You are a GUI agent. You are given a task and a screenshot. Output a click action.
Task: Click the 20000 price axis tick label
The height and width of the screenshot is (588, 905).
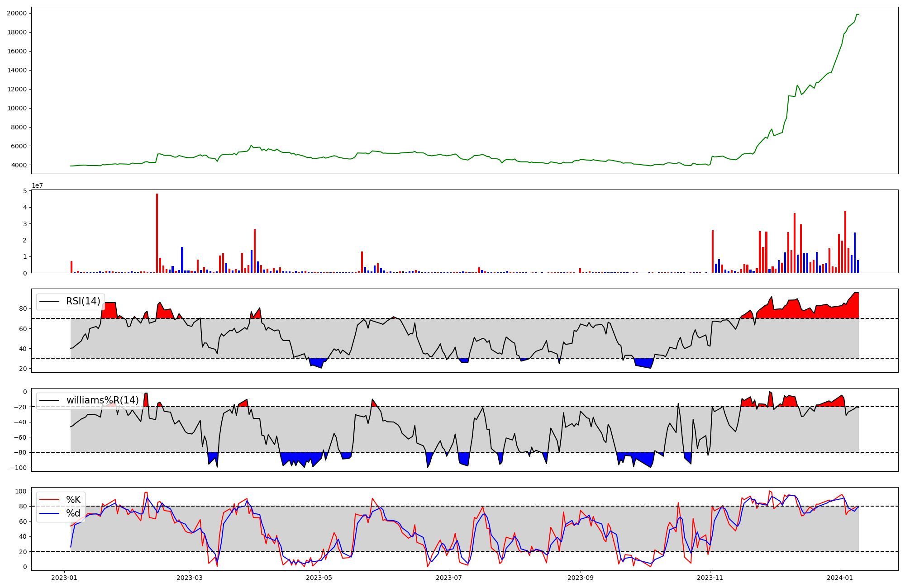pyautogui.click(x=17, y=13)
